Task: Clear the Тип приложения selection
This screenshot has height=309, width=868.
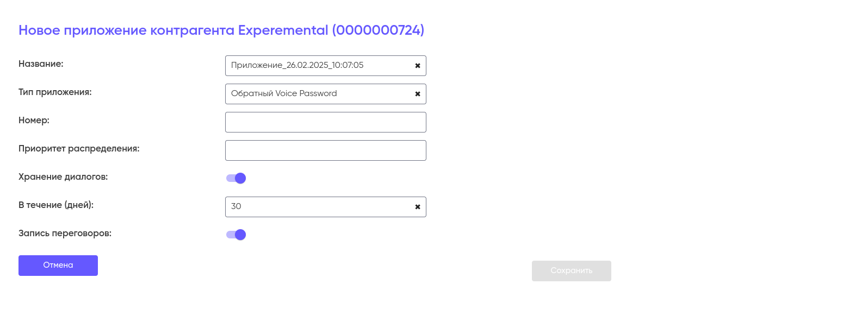Action: 418,94
